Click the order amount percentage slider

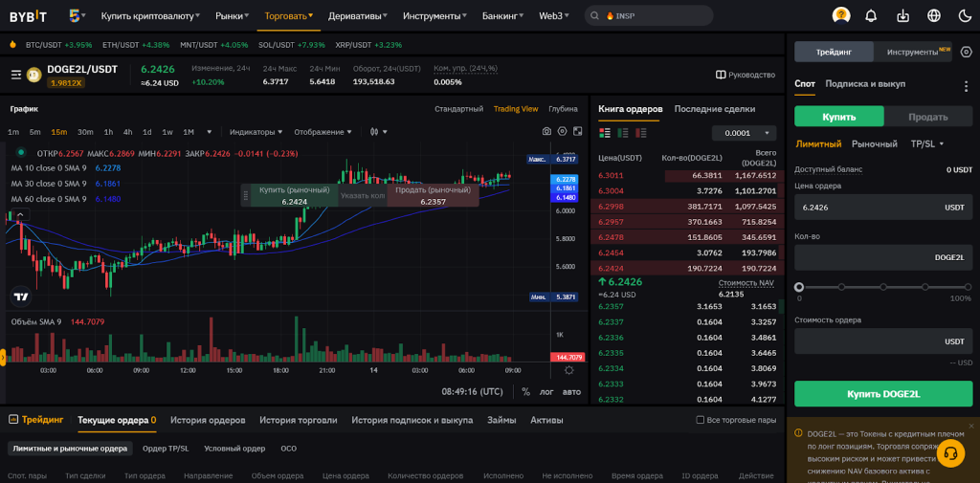[x=882, y=287]
